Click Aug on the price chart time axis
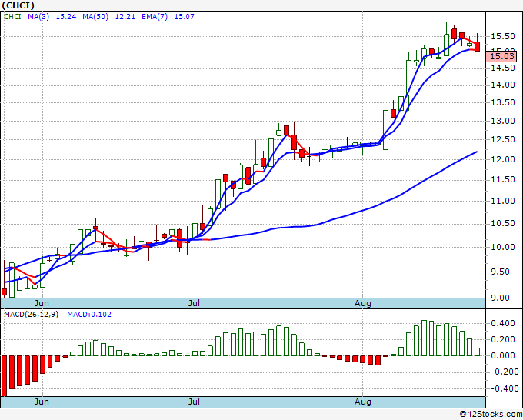Screen dimensions: 523x420 [x=362, y=303]
